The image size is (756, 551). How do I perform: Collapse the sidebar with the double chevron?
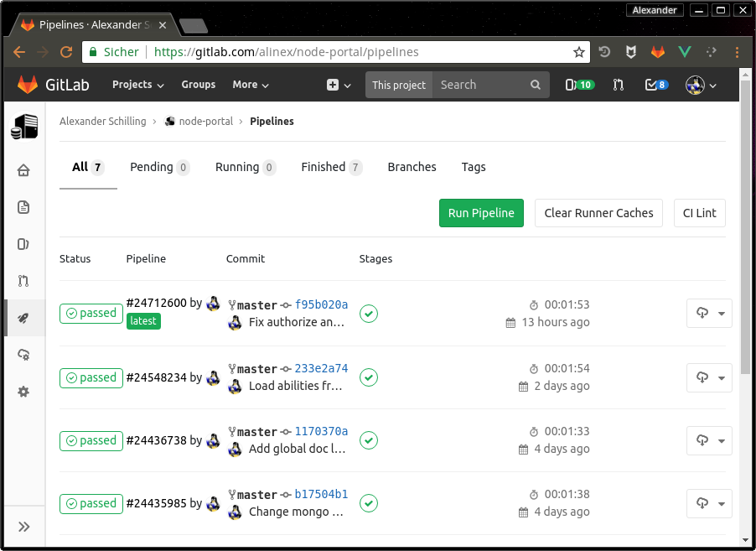23,525
